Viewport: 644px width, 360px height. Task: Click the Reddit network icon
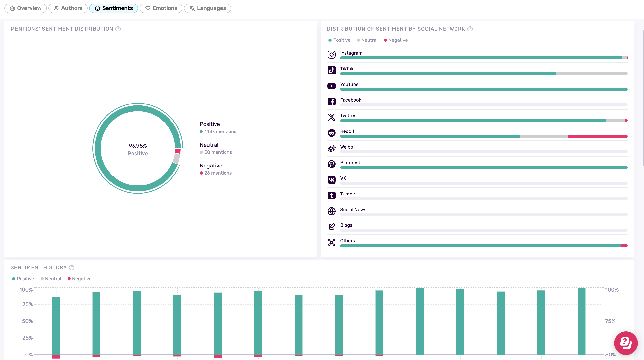(332, 133)
